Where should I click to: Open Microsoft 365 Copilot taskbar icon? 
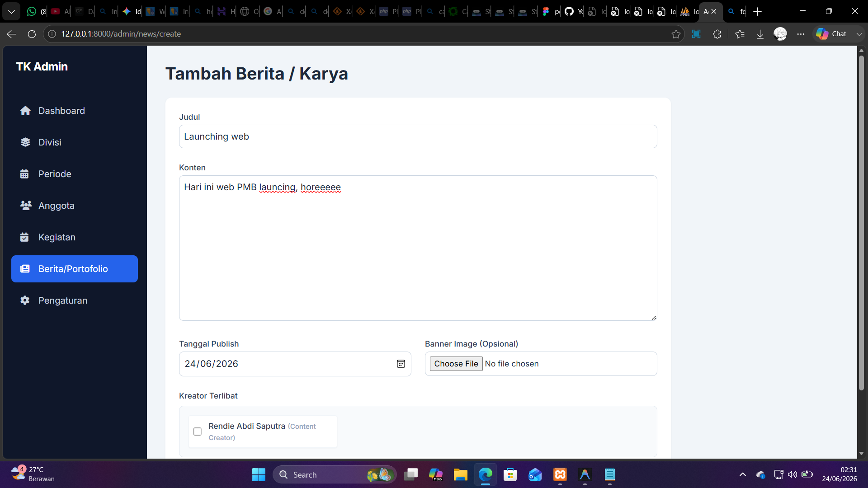point(435,474)
